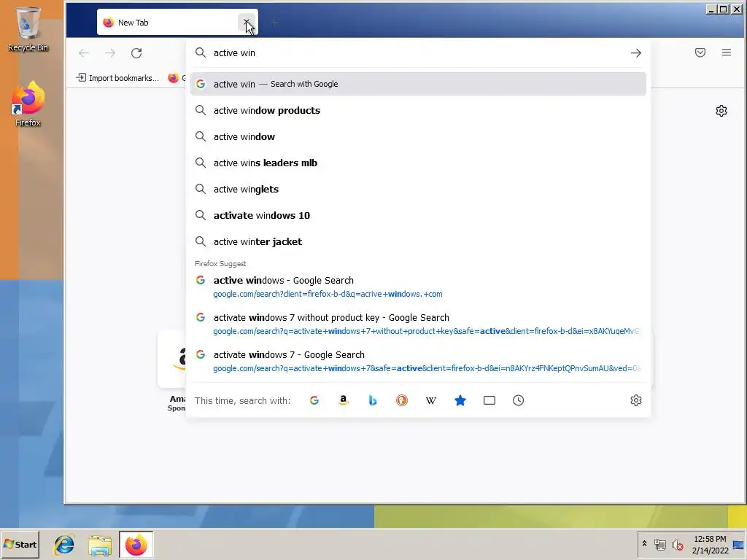Image resolution: width=747 pixels, height=560 pixels.
Task: Click the Go arrow in address bar
Action: pos(636,52)
